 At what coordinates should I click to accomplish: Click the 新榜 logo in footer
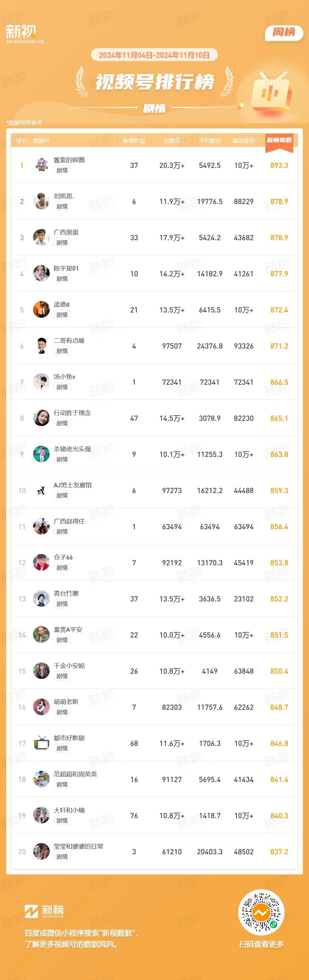(x=44, y=911)
